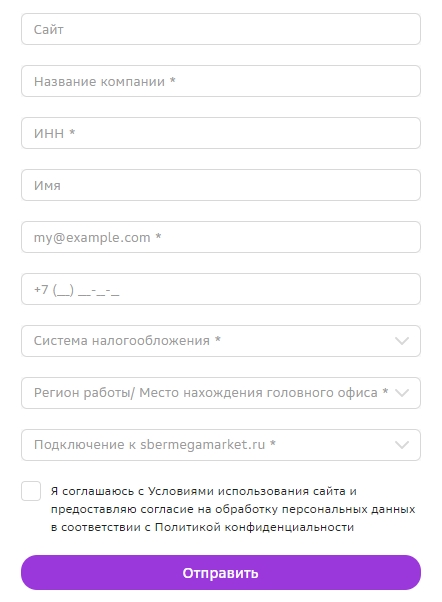Open the Система налогообложения chevron arrow
The width and height of the screenshot is (442, 602).
402,341
